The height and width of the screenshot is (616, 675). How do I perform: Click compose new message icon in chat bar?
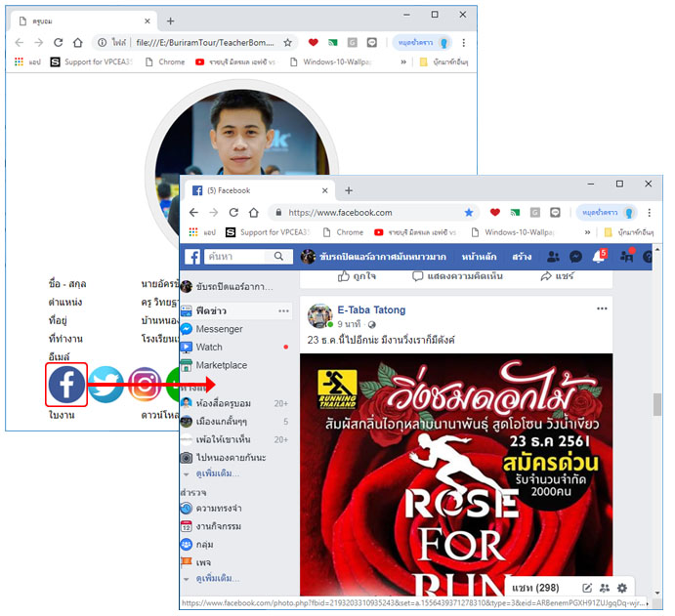[x=587, y=588]
